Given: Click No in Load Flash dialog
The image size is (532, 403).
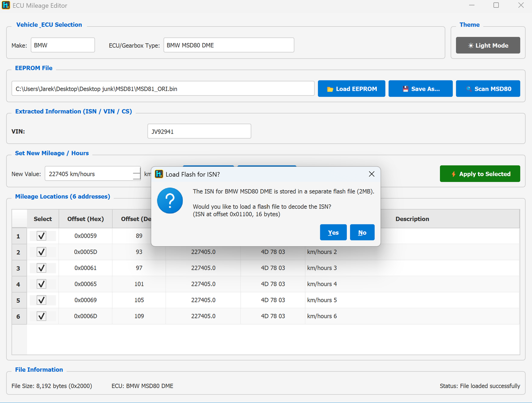Looking at the screenshot, I should click(x=362, y=232).
